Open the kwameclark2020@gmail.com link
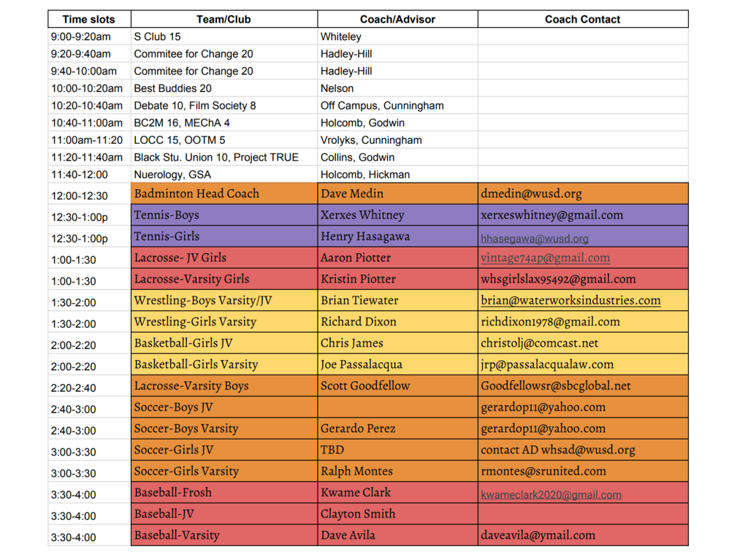Viewport: 748px width, 560px height. tap(551, 494)
